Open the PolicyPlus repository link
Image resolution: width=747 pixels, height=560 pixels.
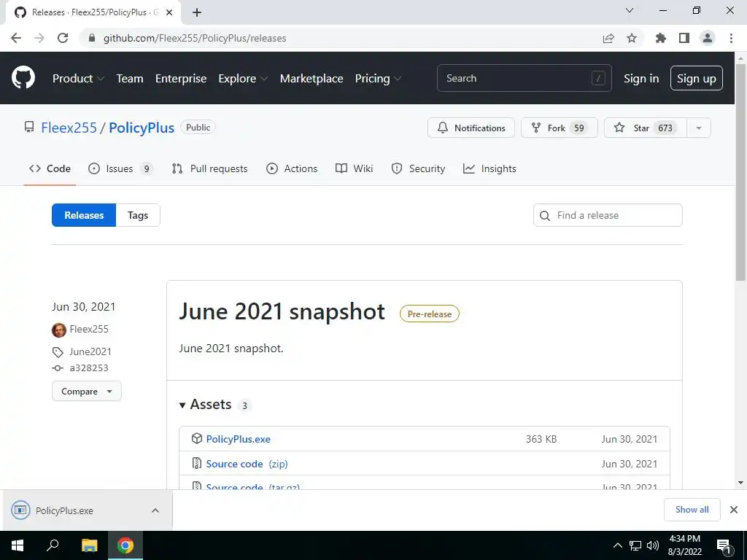[x=142, y=128]
